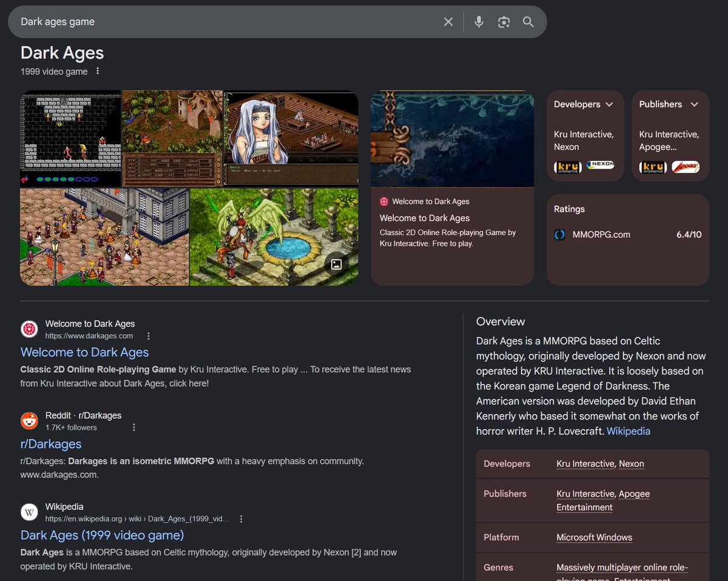Open more options for the darkages.com result
Screen dimensions: 728x581
click(x=149, y=336)
